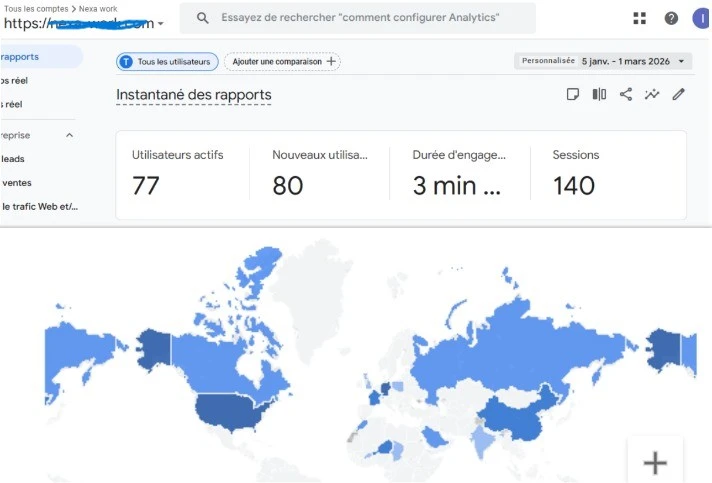
Task: Open the property selector dropdown arrow
Action: 160,24
